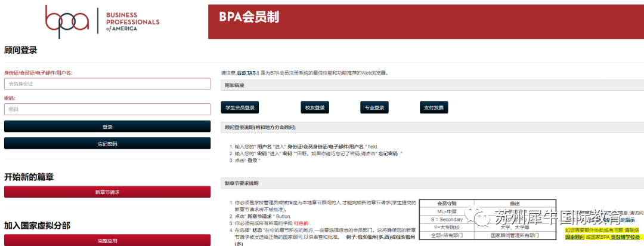644x246 pixels.
Task: Follow the 谷歌TAT-1 browser link
Action: click(248, 73)
